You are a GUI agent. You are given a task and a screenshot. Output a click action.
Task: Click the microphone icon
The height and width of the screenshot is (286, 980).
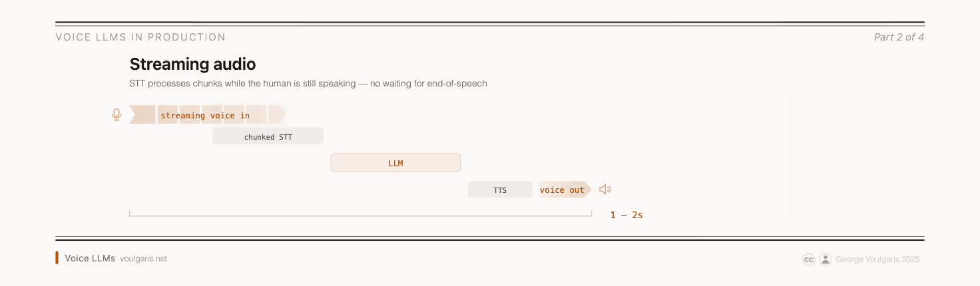point(117,115)
